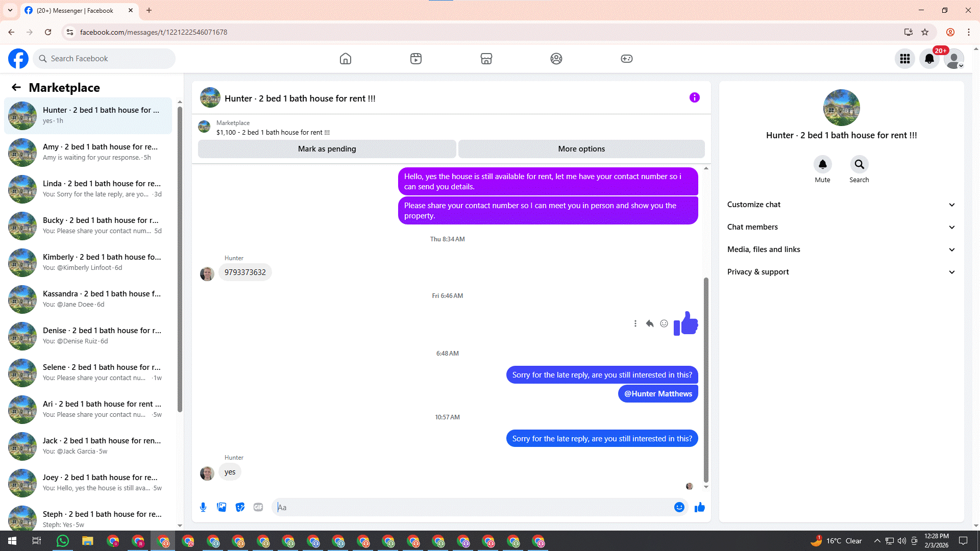The image size is (980, 551).
Task: Open the GIF picker
Action: pyautogui.click(x=258, y=507)
